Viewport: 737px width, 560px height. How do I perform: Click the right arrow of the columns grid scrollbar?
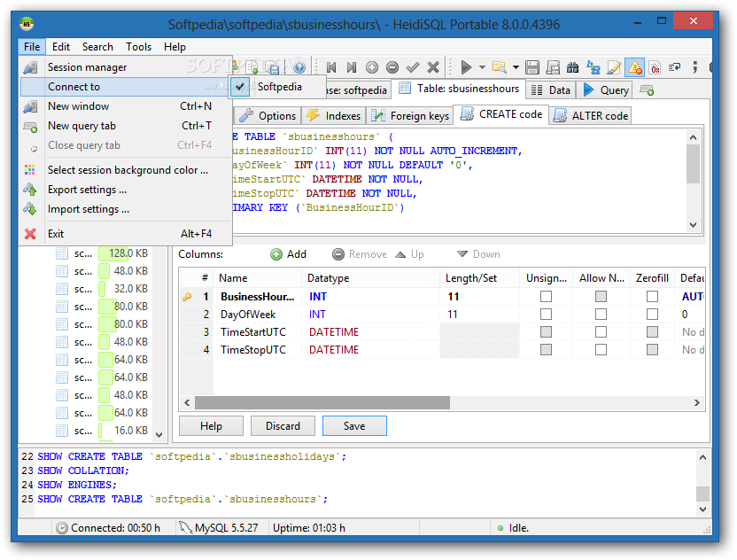[696, 403]
